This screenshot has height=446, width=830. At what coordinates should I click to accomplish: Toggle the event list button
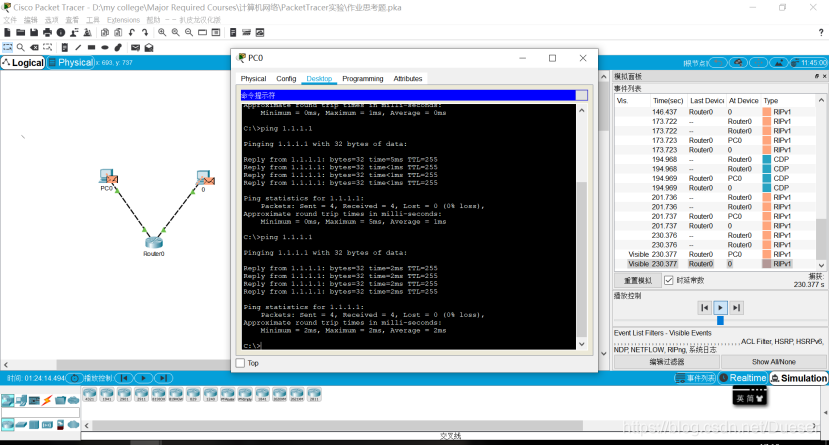(695, 378)
